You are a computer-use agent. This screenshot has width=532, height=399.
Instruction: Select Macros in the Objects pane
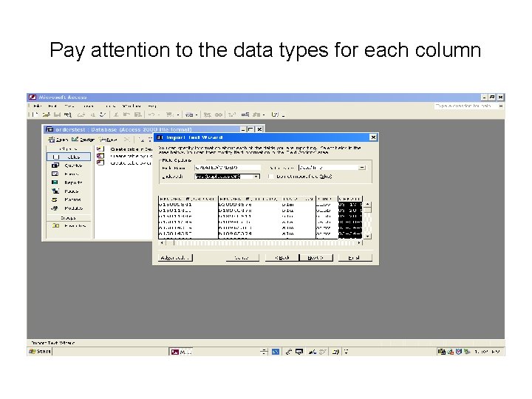click(x=69, y=199)
